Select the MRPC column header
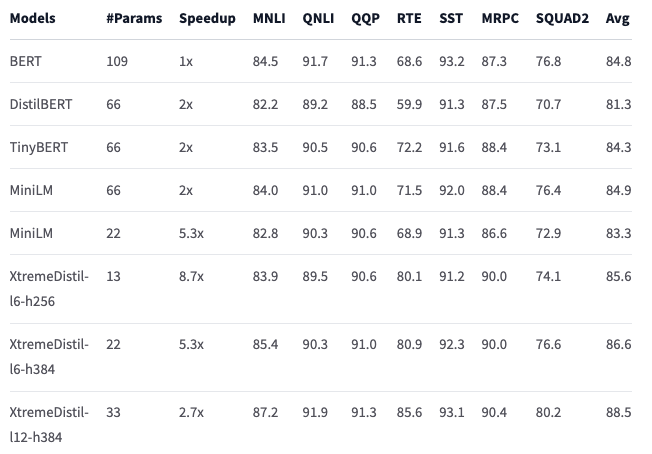This screenshot has width=652, height=454. tap(501, 19)
